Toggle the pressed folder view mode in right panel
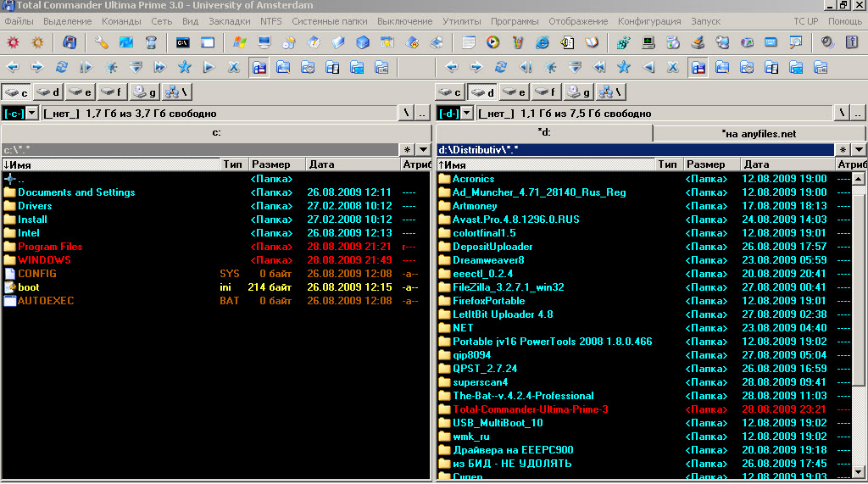The height and width of the screenshot is (484, 868). [x=698, y=68]
